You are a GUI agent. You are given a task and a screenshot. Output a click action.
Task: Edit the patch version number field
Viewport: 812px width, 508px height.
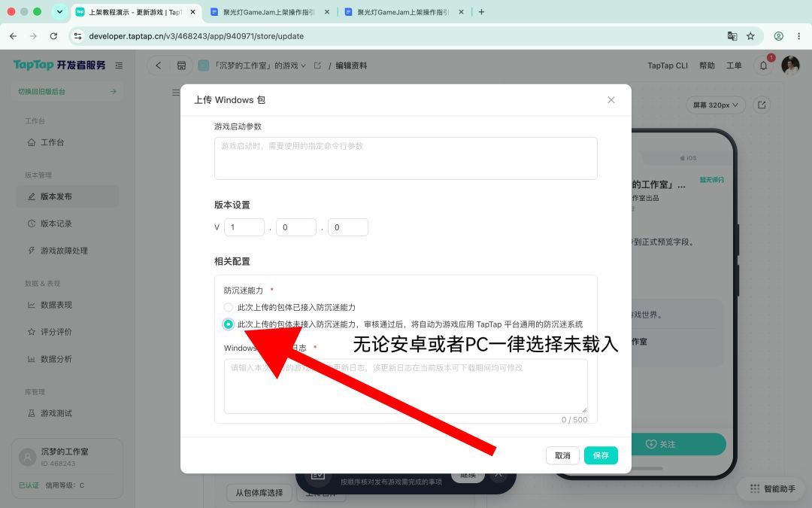(348, 227)
